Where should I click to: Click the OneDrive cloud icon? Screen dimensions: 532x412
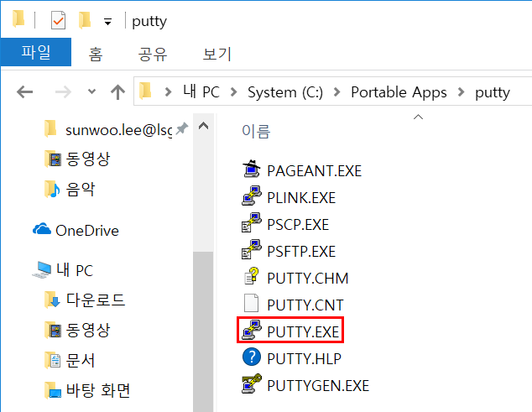(42, 229)
